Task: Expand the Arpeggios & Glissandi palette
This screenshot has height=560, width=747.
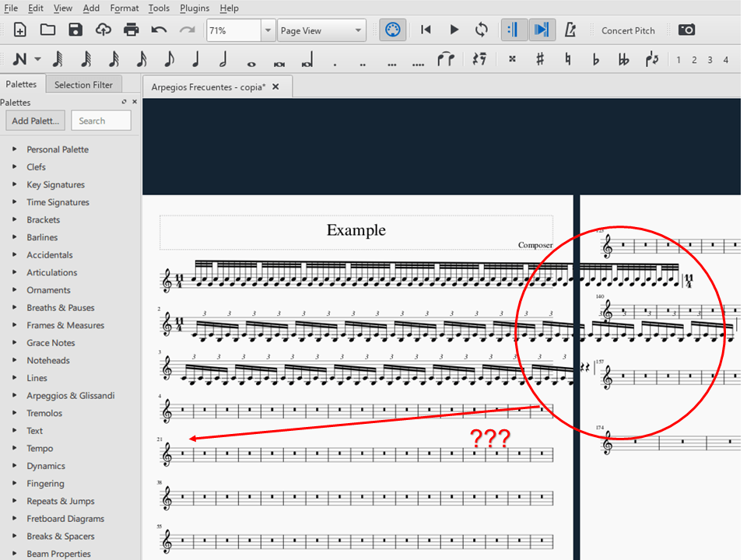Action: click(x=68, y=395)
